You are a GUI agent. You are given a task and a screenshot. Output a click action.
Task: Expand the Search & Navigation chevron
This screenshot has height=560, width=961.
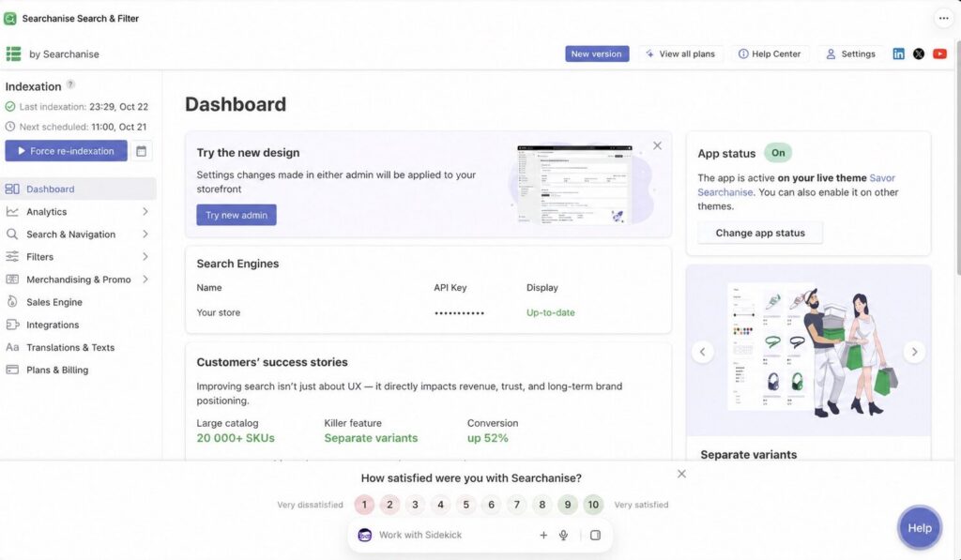pos(145,235)
